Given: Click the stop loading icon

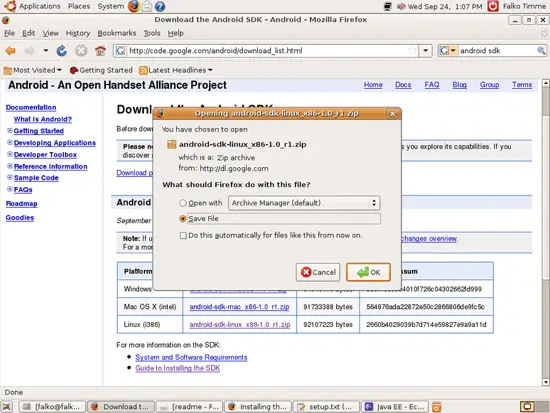Looking at the screenshot, I should (x=81, y=51).
